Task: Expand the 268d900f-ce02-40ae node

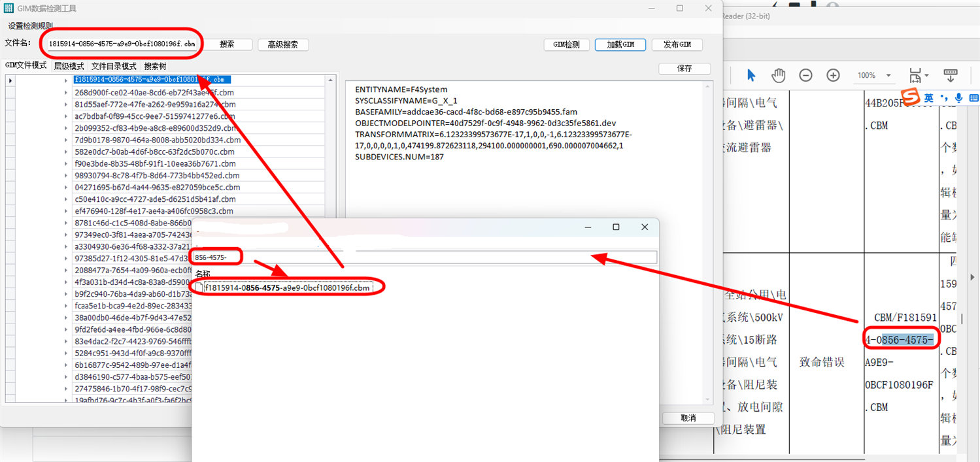Action: pos(66,93)
